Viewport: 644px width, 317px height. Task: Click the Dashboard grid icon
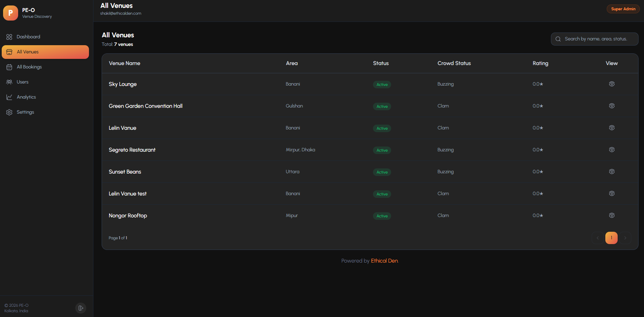pyautogui.click(x=9, y=37)
